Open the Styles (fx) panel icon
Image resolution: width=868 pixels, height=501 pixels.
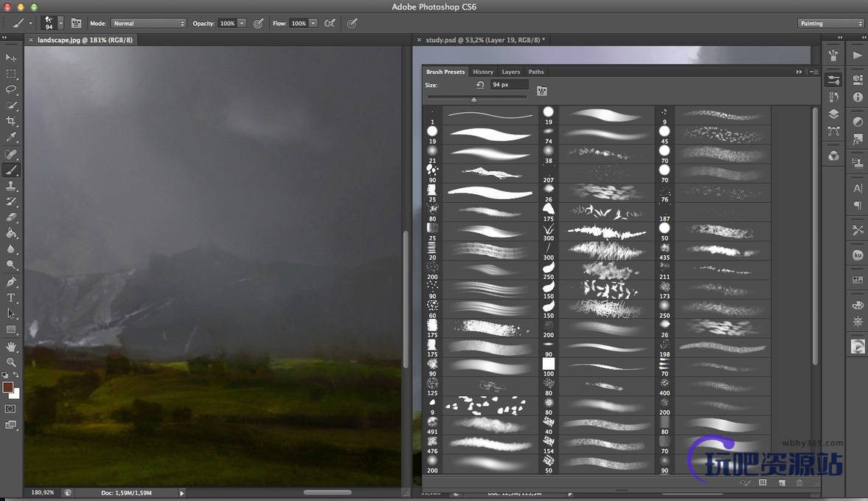click(858, 139)
